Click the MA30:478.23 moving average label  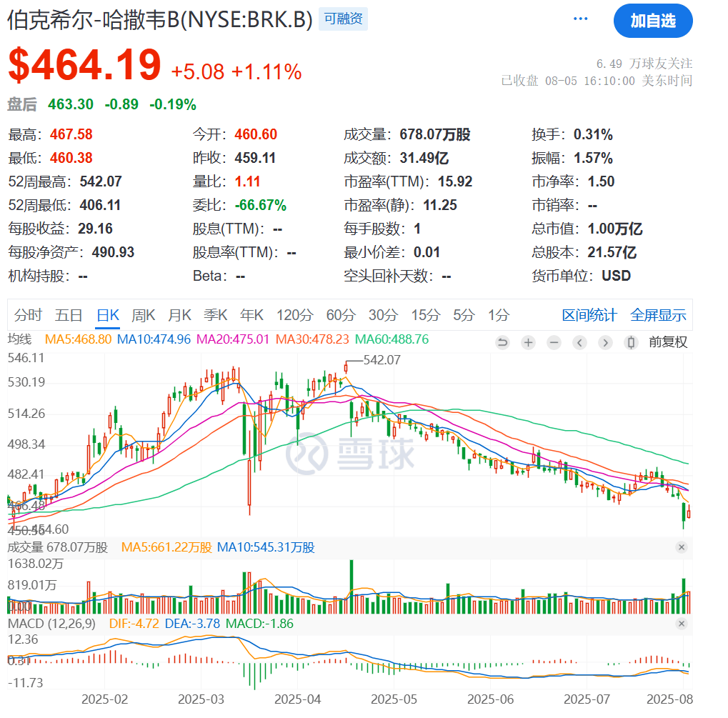(312, 339)
